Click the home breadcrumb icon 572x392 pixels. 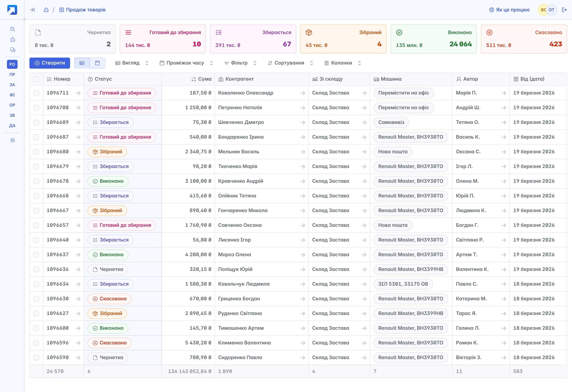tap(46, 10)
